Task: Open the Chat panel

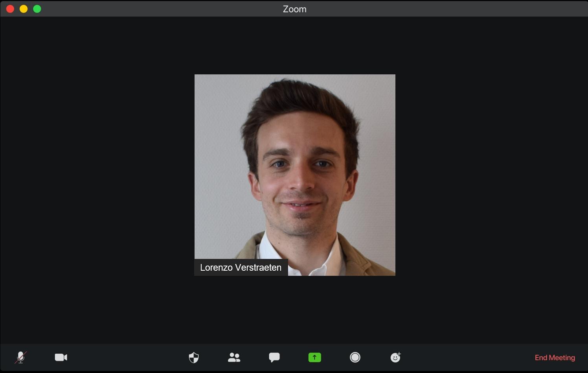Action: [x=274, y=357]
